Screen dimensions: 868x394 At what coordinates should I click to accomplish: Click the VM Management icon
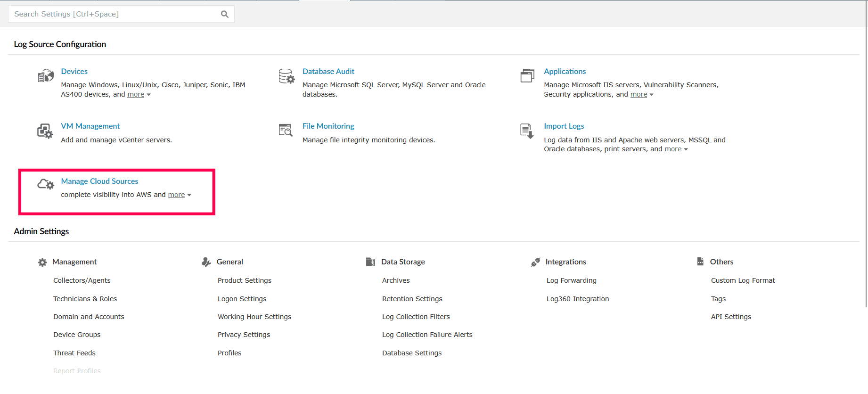pos(45,131)
